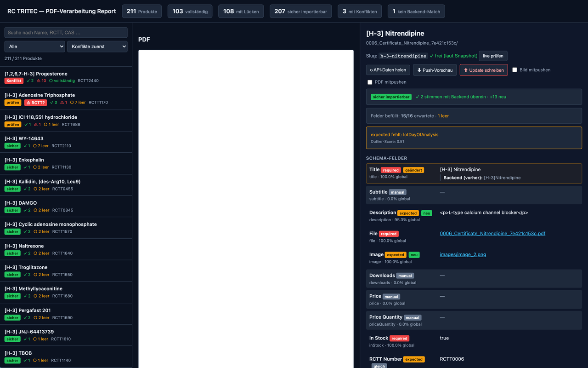Select the [H-3] Adenosine Triphosphate product
The height and width of the screenshot is (368, 588).
coord(66,99)
